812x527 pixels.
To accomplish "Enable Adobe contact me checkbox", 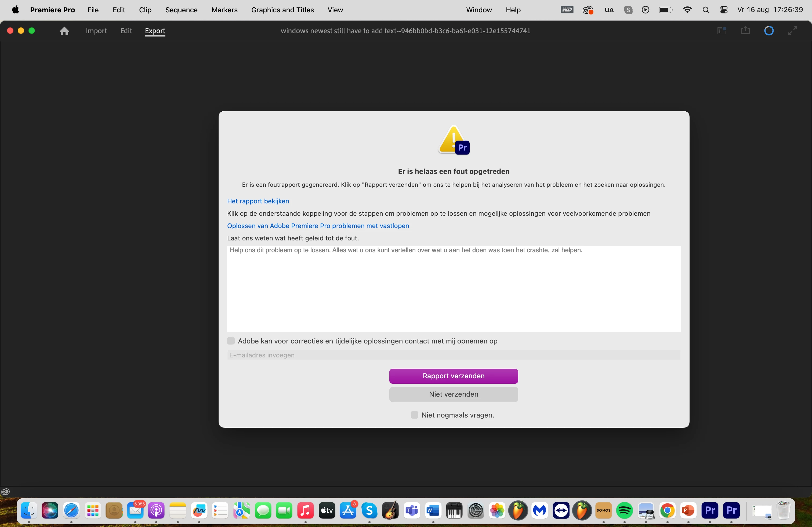I will coord(231,341).
